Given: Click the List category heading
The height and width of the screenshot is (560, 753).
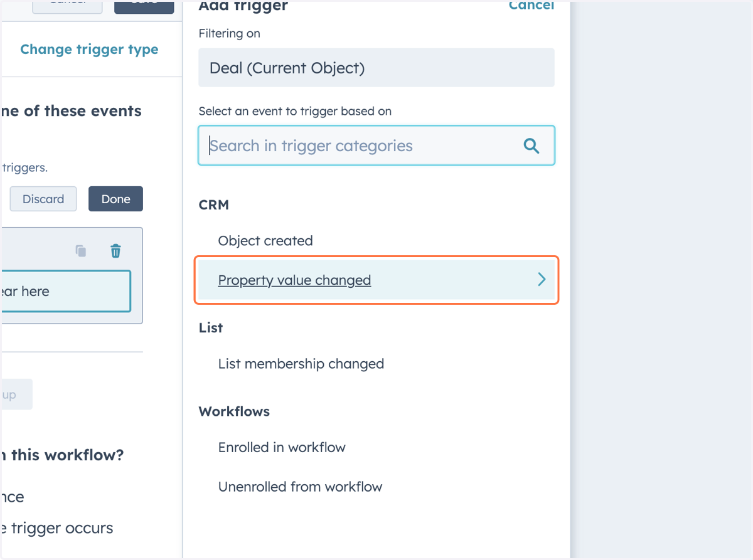Looking at the screenshot, I should click(x=211, y=328).
